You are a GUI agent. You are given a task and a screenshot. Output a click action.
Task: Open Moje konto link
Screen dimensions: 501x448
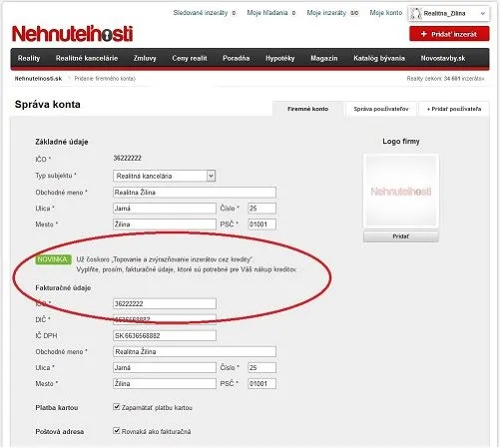click(386, 13)
